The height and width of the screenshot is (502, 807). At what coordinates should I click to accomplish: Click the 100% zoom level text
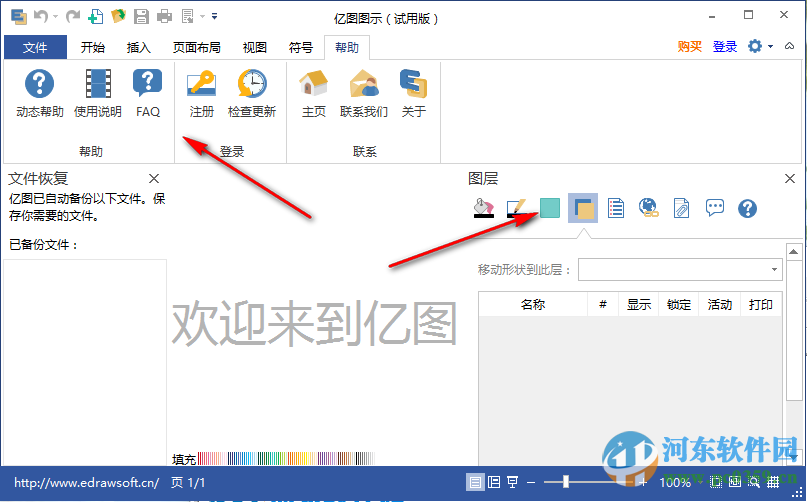675,483
